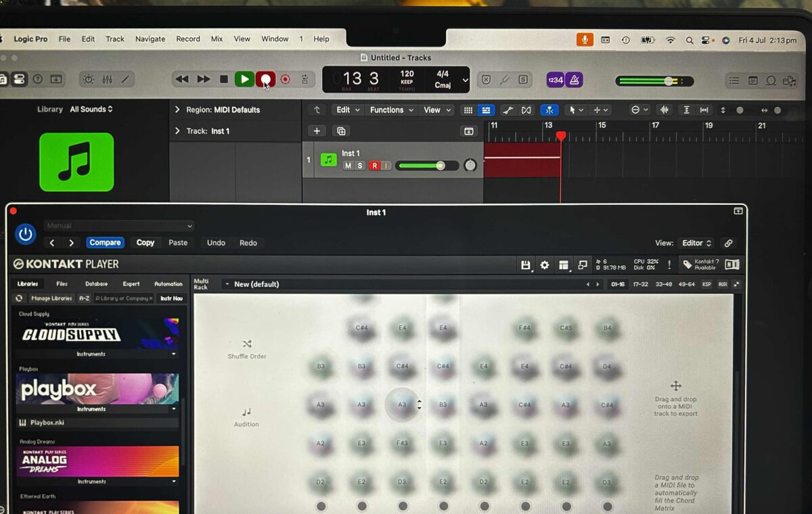Open the Playbox.nki instrument file
The width and height of the screenshot is (812, 514).
(96, 423)
